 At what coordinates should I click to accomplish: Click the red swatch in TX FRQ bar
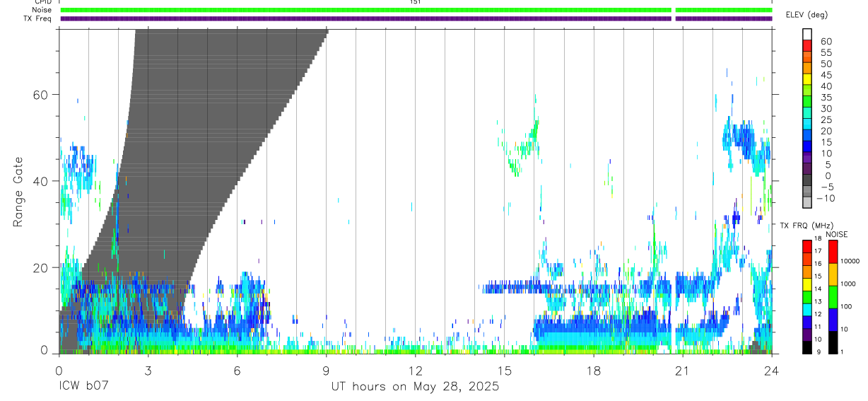click(x=807, y=246)
